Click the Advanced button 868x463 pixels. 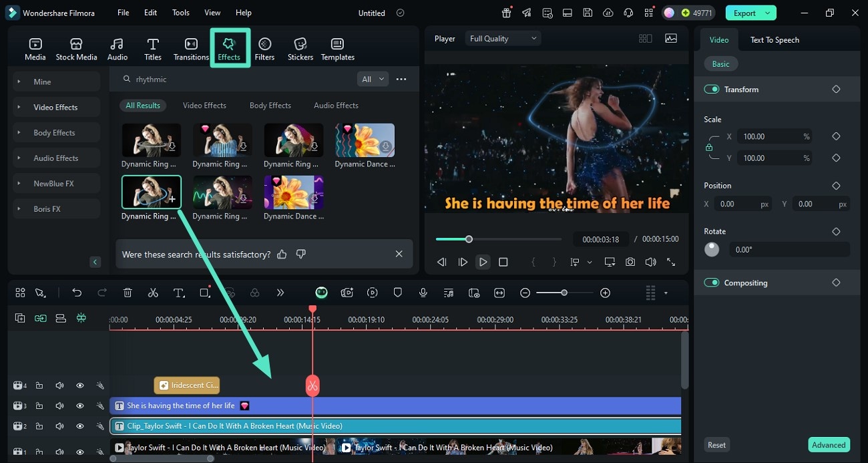tap(829, 445)
